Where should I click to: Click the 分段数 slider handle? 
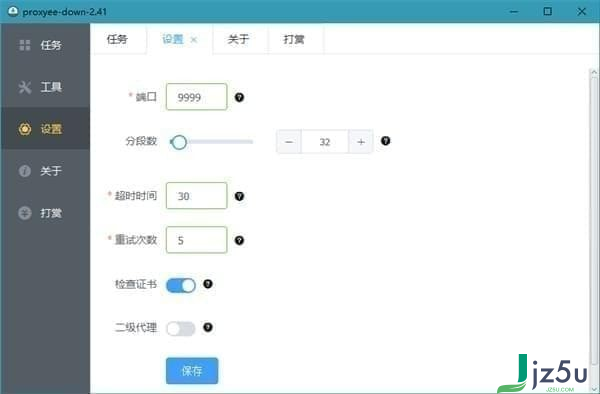[x=179, y=142]
